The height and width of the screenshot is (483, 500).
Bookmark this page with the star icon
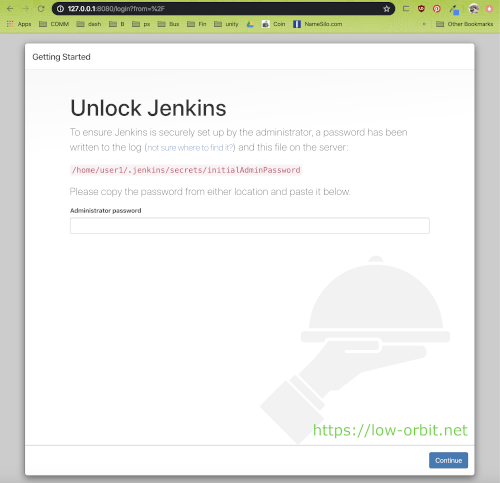(x=386, y=9)
